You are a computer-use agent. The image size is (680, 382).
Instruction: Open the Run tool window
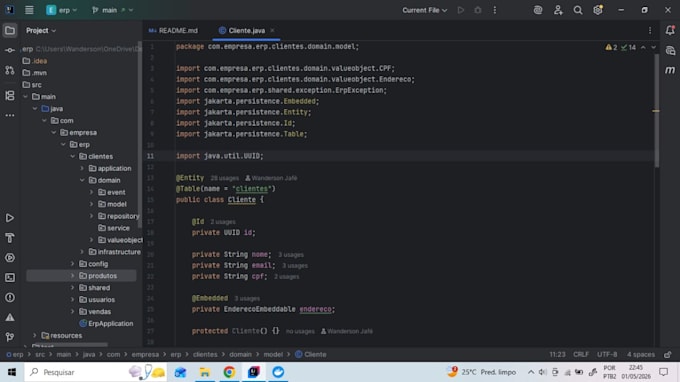10,218
